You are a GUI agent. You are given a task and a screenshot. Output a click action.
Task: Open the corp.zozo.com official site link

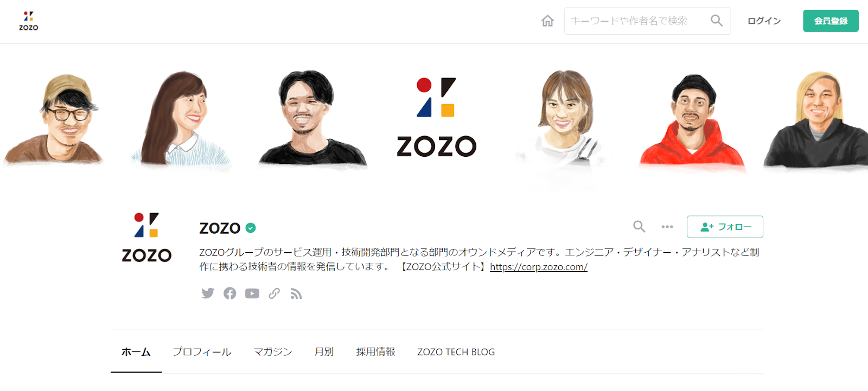point(539,267)
